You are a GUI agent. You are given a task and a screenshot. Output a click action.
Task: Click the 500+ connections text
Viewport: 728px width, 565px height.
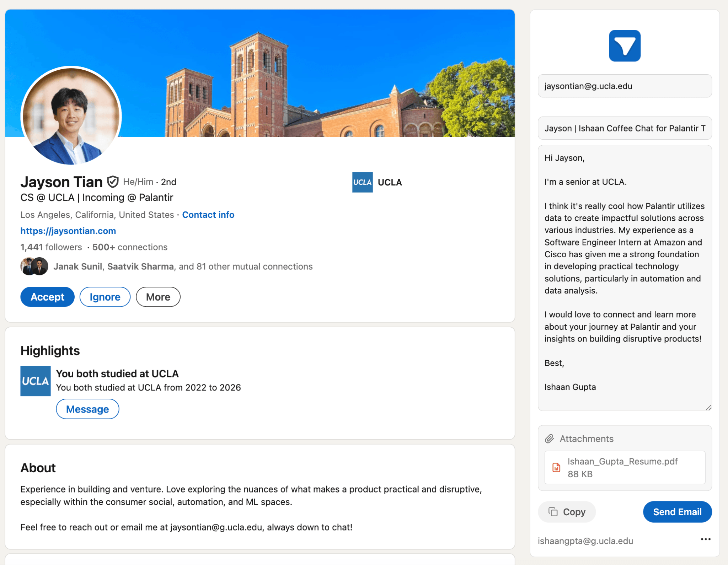(130, 247)
